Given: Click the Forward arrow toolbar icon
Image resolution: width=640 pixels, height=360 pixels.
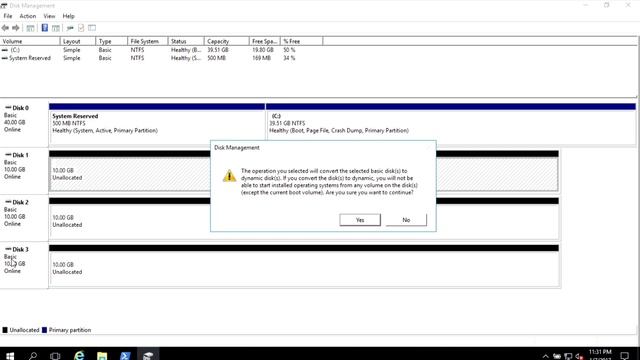Looking at the screenshot, I should [x=16, y=28].
